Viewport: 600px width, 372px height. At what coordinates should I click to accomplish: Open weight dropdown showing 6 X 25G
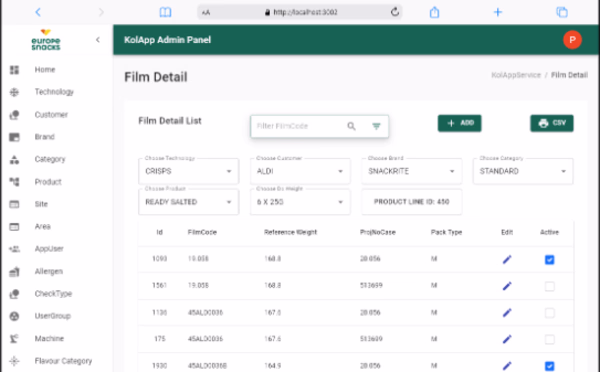(x=300, y=202)
